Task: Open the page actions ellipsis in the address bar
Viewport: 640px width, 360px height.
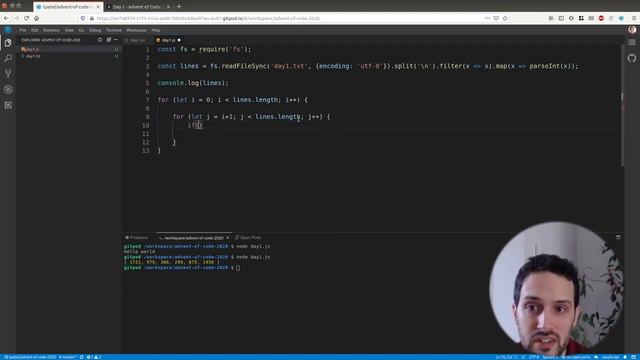Action: pos(487,18)
